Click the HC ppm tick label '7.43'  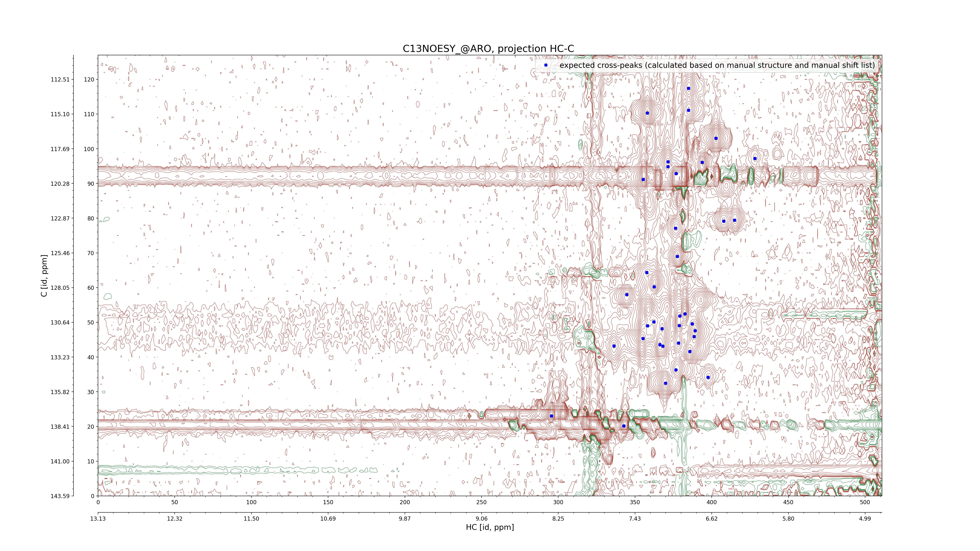[x=635, y=519]
